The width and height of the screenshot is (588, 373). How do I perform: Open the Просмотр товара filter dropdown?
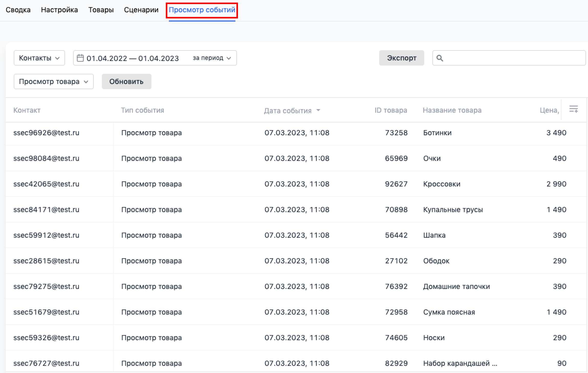click(x=53, y=82)
